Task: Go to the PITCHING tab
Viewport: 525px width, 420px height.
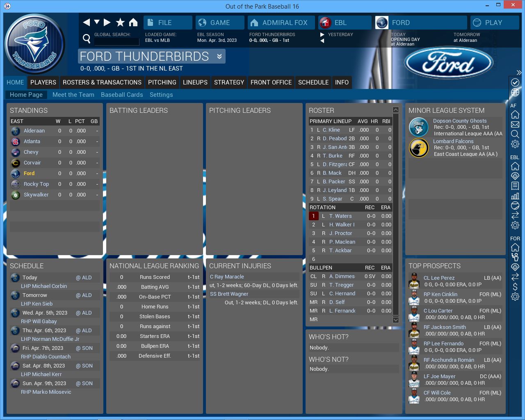Action: point(162,82)
